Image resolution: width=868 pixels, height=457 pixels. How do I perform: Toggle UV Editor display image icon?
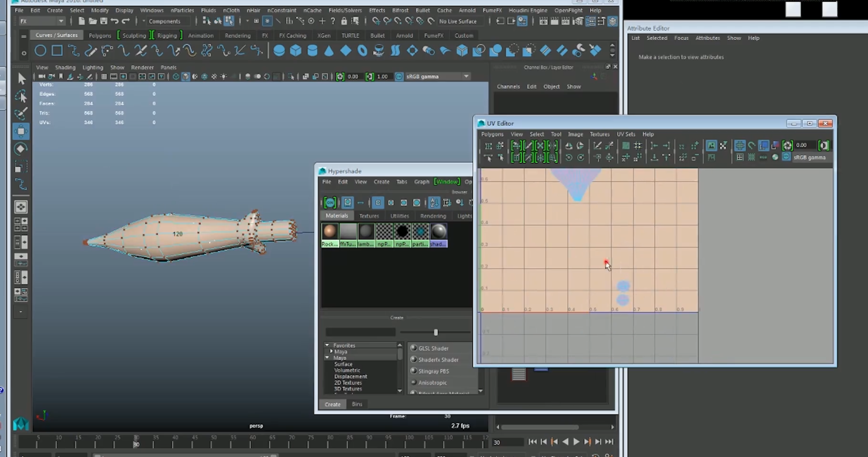(x=711, y=146)
